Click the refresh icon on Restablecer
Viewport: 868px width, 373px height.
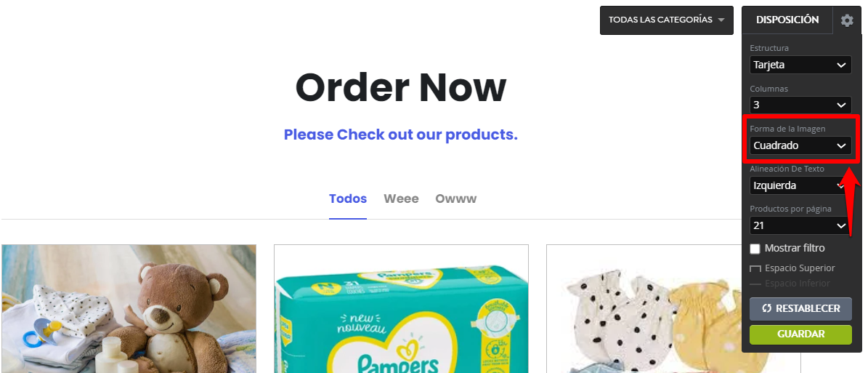tap(767, 309)
